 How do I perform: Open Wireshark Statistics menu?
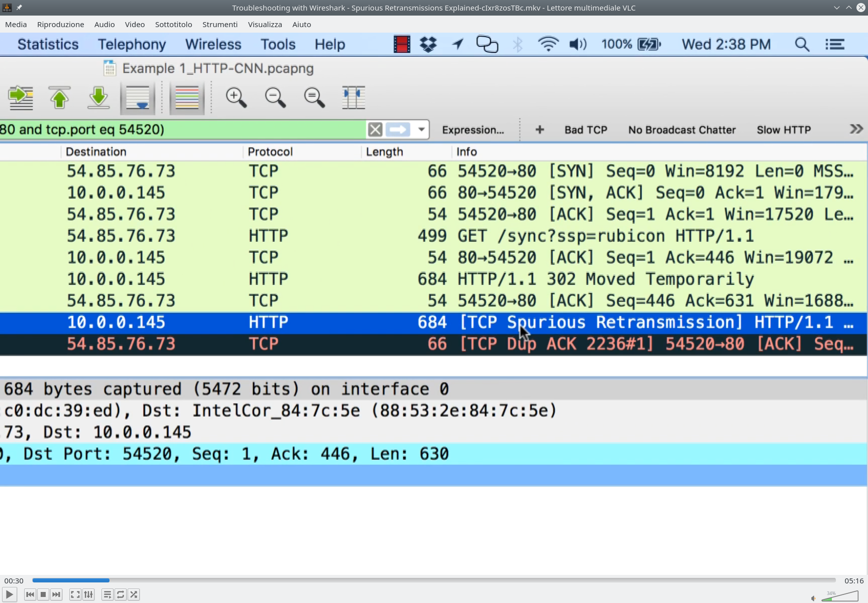tap(48, 44)
